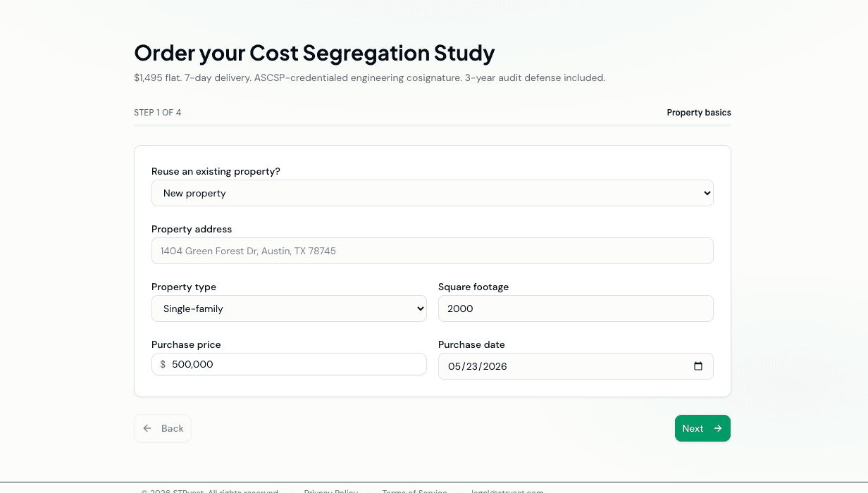Open the Reuse an existing property dropdown
Image resolution: width=868 pixels, height=493 pixels.
(x=432, y=193)
